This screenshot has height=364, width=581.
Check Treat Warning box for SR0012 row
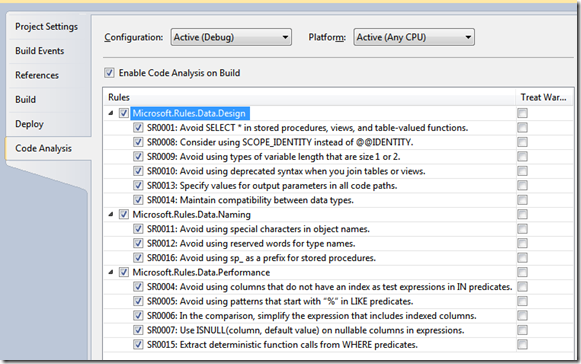[522, 243]
